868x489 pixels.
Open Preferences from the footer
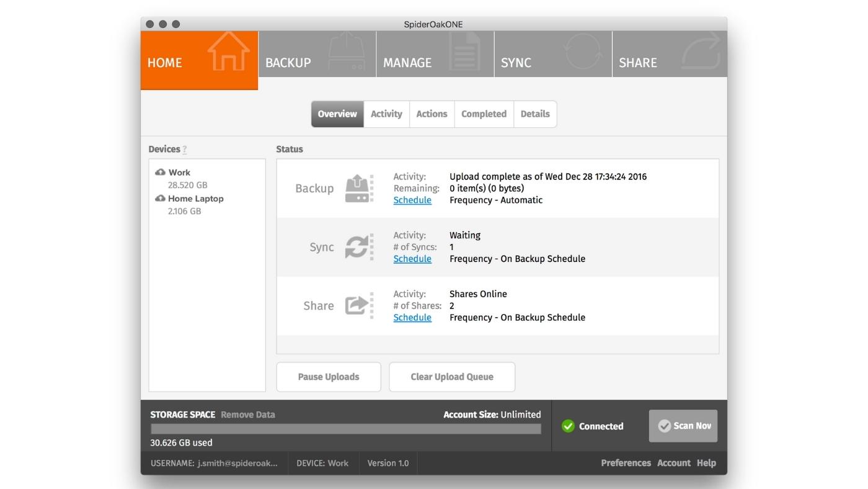pos(626,463)
